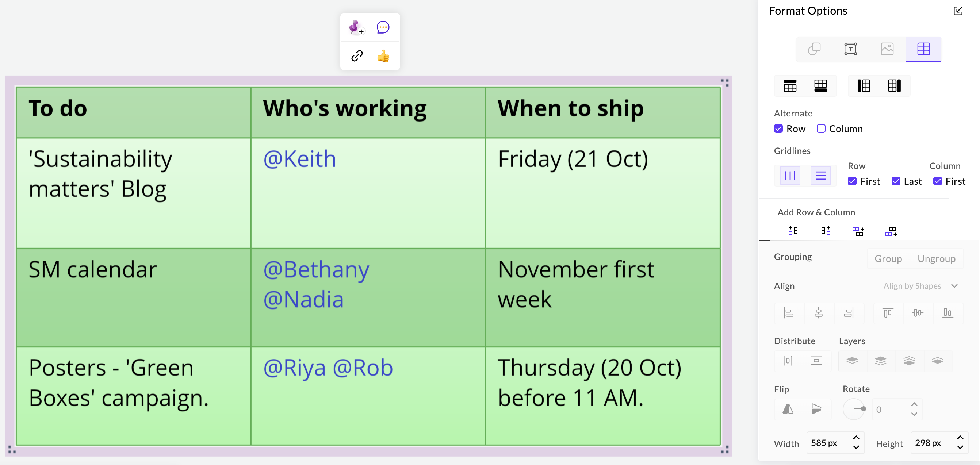Image resolution: width=980 pixels, height=465 pixels.
Task: Click the thumbs up reaction icon in popup
Action: [383, 55]
